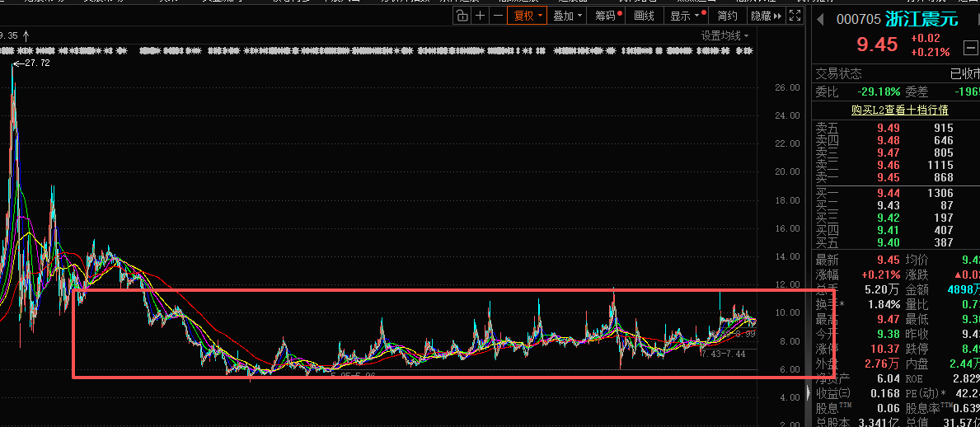Click the 买一 volume 1306
980x427 pixels.
click(x=940, y=193)
